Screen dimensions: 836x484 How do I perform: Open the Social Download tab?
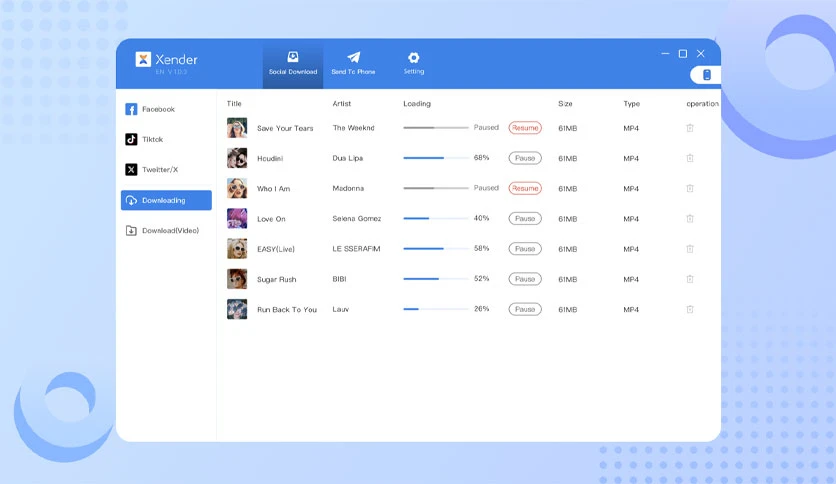pyautogui.click(x=293, y=64)
